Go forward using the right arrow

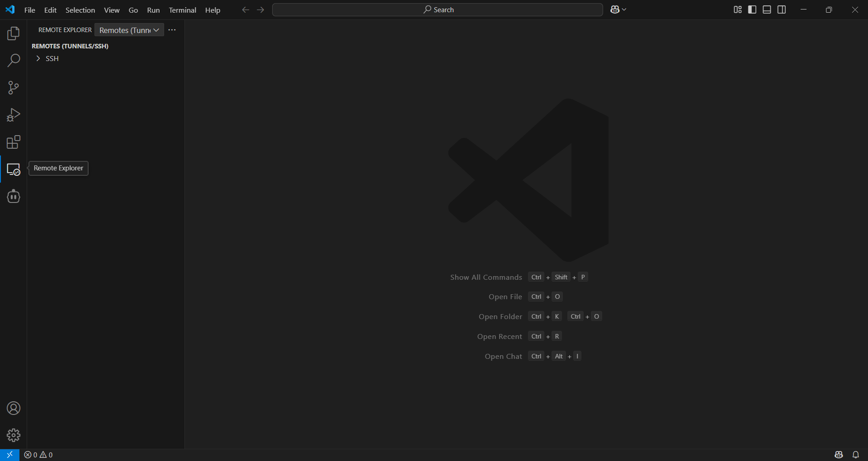point(260,9)
